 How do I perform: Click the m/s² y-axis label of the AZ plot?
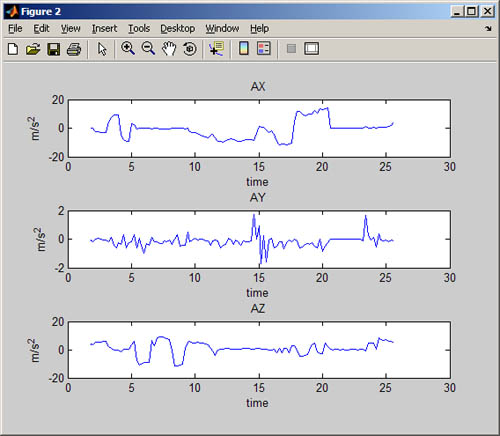pos(34,350)
